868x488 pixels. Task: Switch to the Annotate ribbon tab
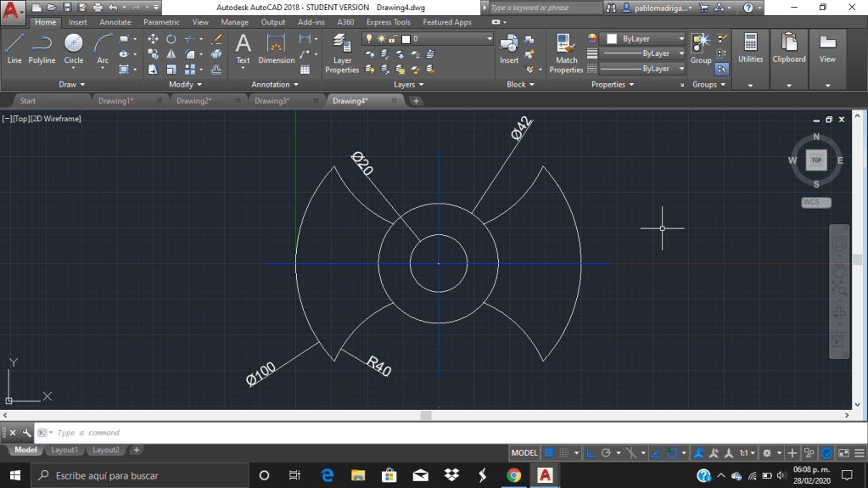click(x=115, y=22)
